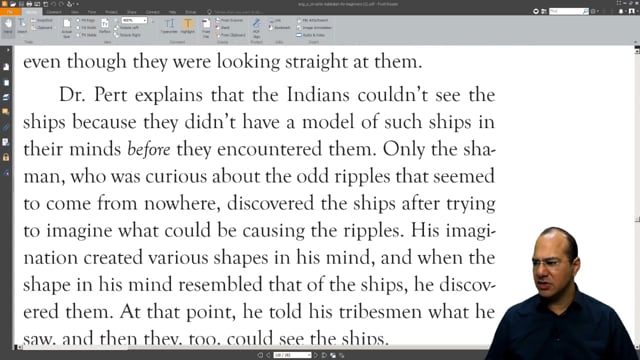
Task: Click the Link tool in Links group
Action: [275, 20]
